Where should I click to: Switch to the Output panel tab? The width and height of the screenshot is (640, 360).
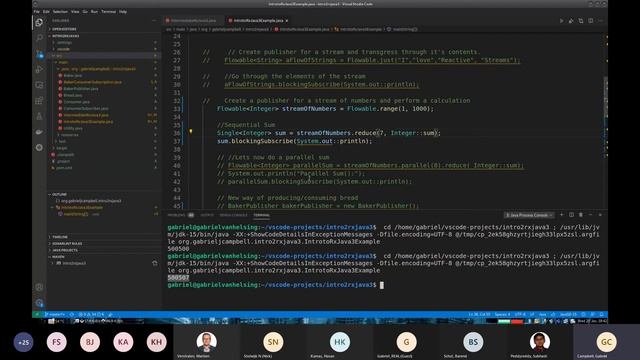[x=207, y=215]
